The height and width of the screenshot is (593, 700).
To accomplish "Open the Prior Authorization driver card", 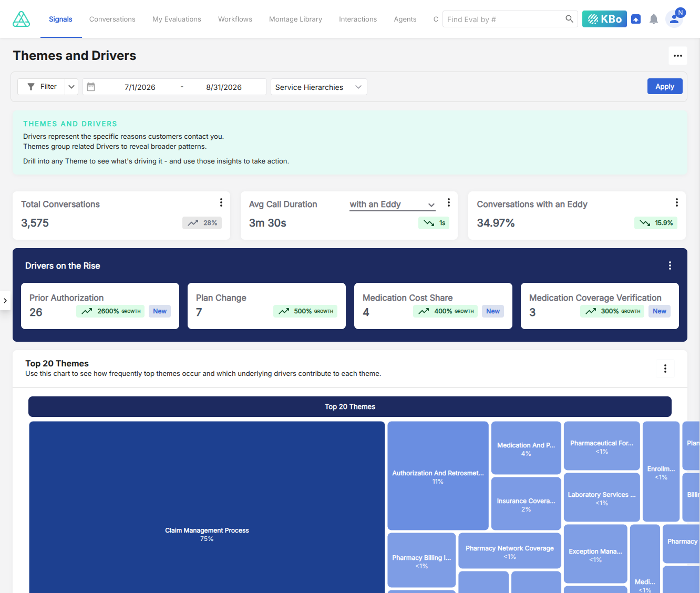I will [100, 306].
